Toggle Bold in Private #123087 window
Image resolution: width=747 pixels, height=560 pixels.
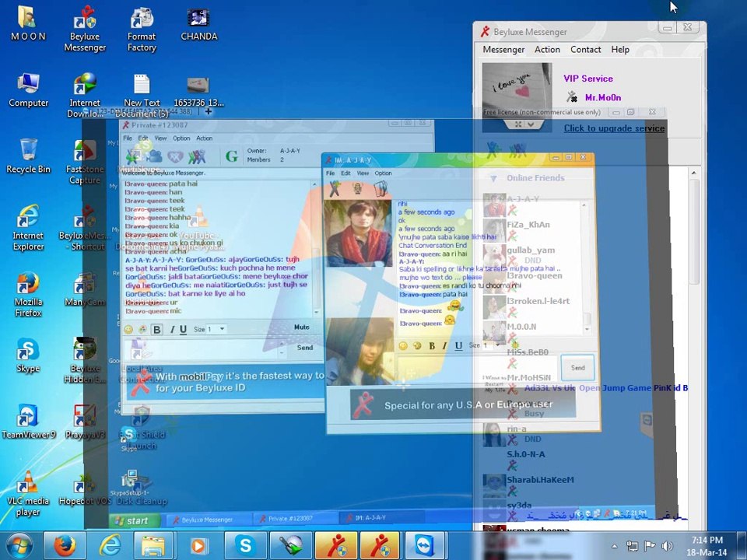pos(156,329)
